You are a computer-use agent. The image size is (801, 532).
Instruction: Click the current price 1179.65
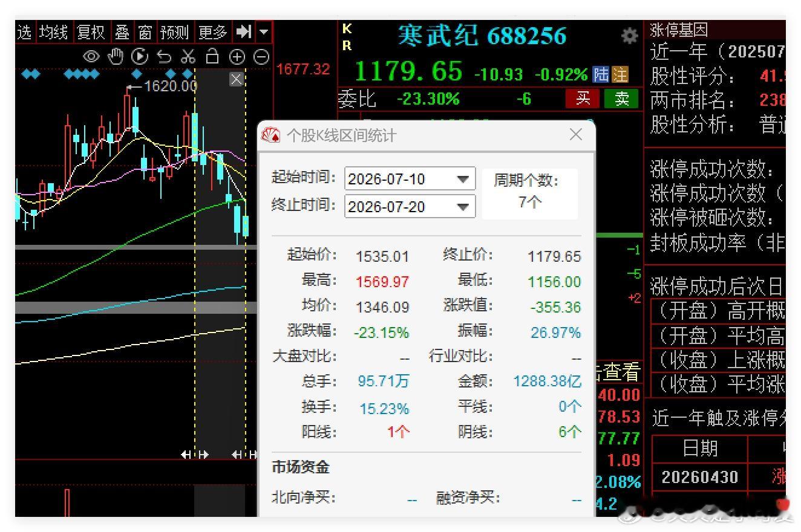point(409,71)
